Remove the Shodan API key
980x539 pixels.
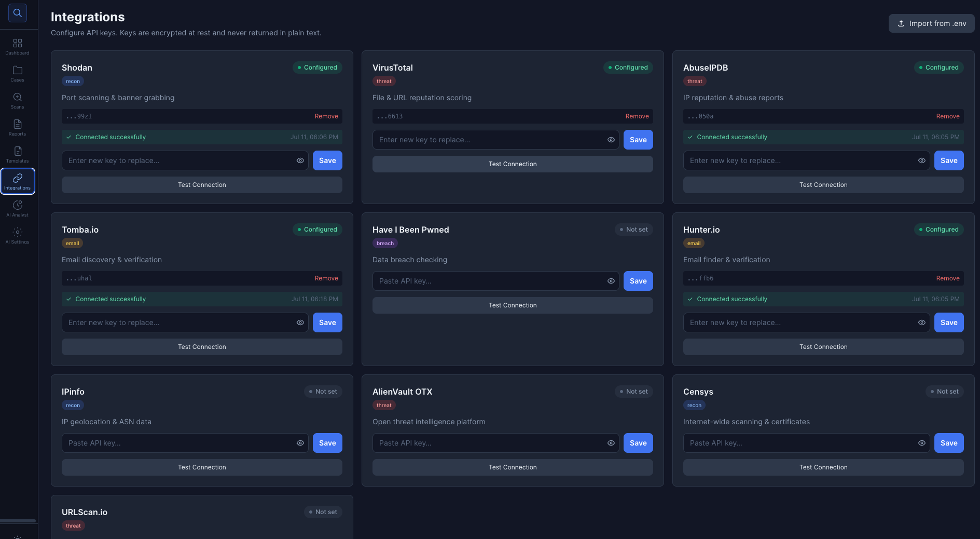coord(326,116)
